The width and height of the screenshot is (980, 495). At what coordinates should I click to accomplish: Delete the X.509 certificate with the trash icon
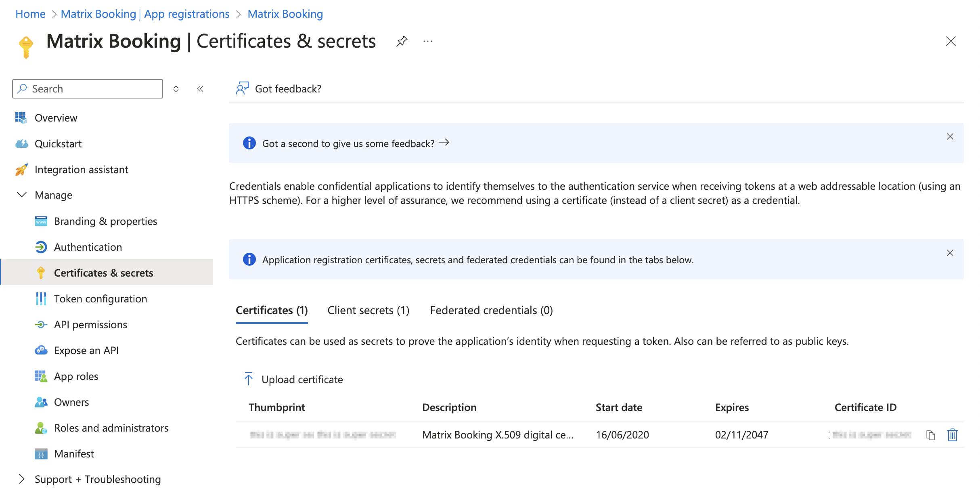(952, 435)
